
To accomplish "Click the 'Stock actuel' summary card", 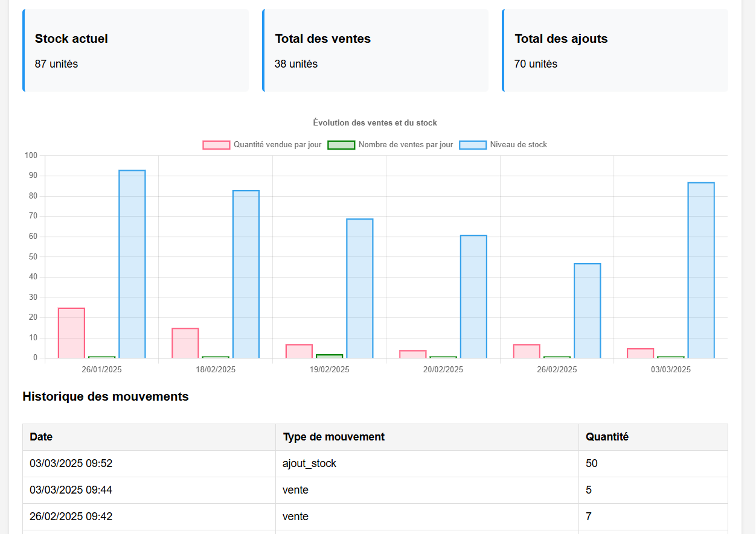I will 136,51.
